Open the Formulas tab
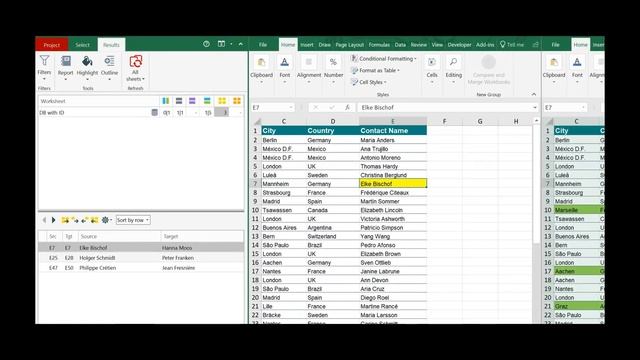 [x=379, y=45]
